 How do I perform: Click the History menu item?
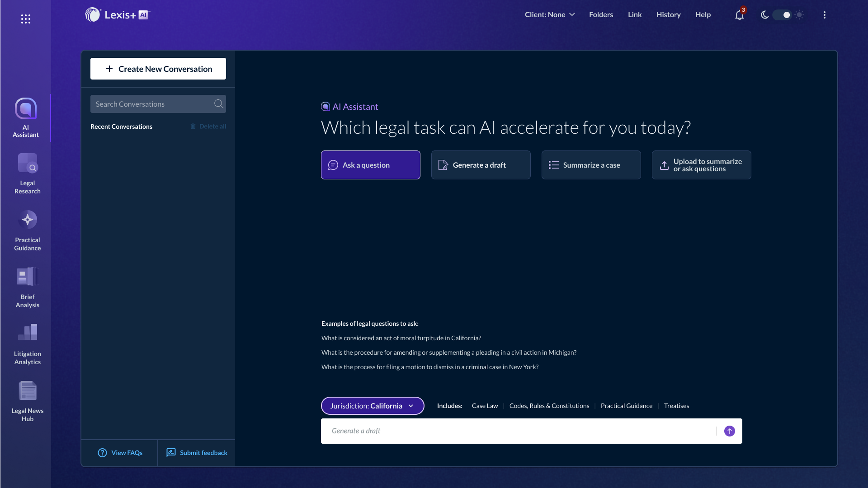pyautogui.click(x=668, y=14)
